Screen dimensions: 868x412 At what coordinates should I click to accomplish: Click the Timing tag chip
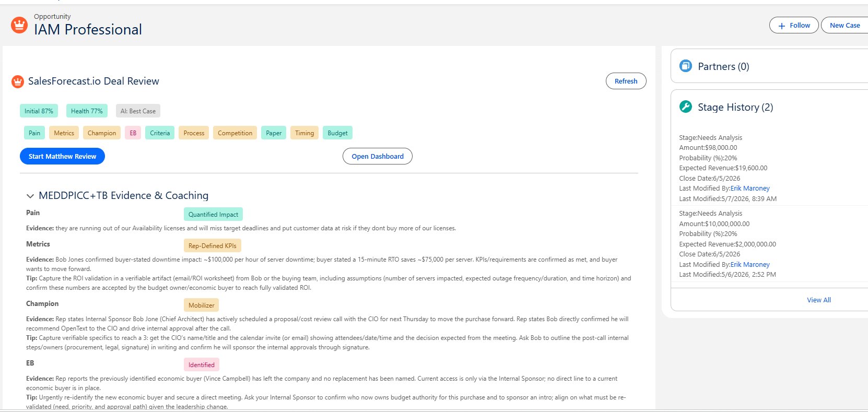304,133
